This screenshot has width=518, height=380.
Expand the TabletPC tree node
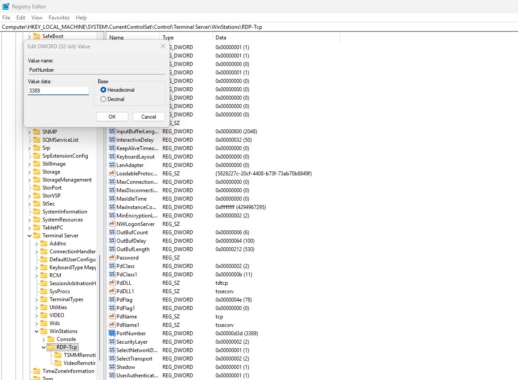click(x=29, y=228)
